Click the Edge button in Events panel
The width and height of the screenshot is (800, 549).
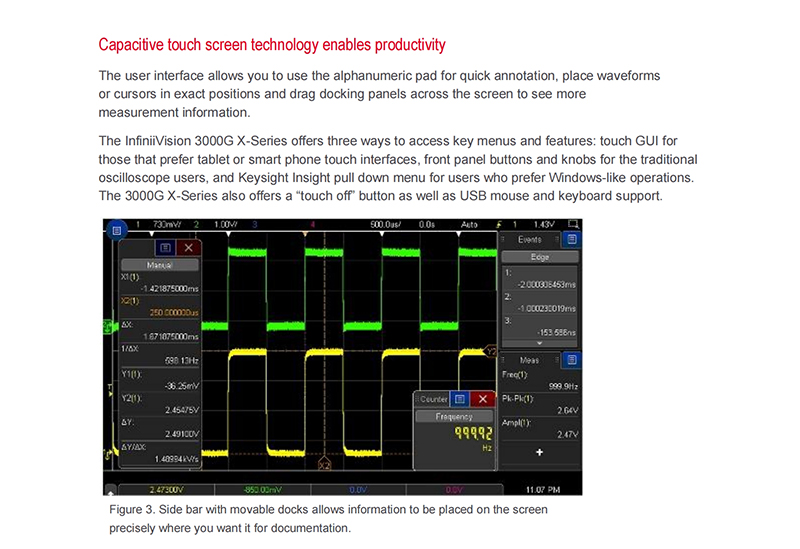pyautogui.click(x=540, y=257)
